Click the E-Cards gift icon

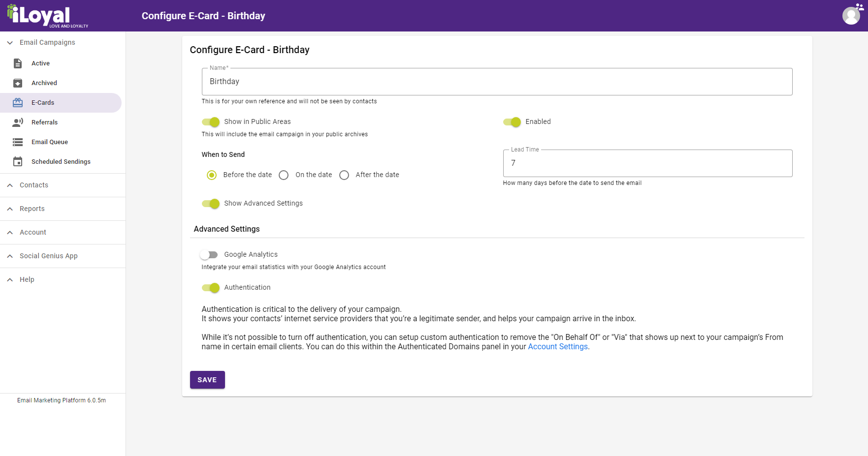[18, 103]
